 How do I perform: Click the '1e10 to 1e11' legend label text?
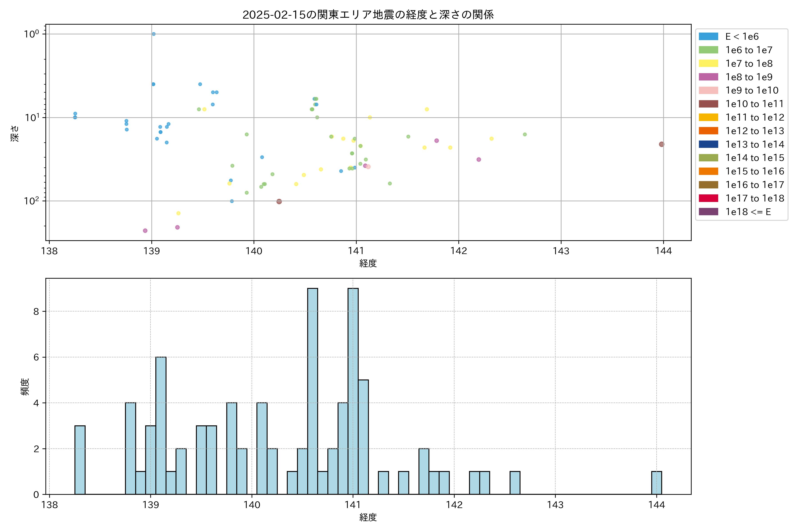755,104
